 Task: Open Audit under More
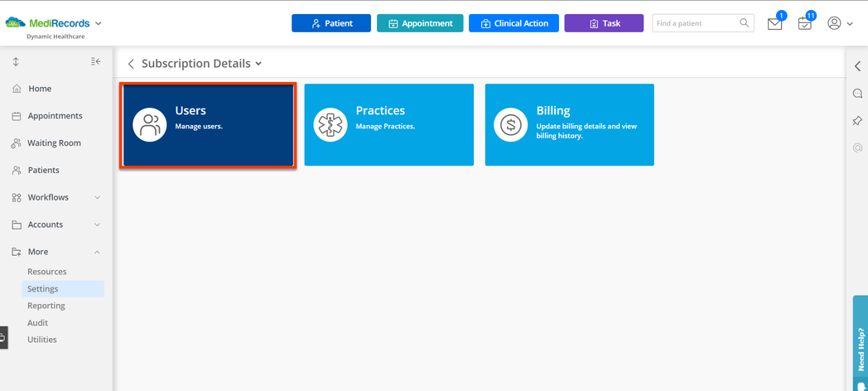pos(37,323)
